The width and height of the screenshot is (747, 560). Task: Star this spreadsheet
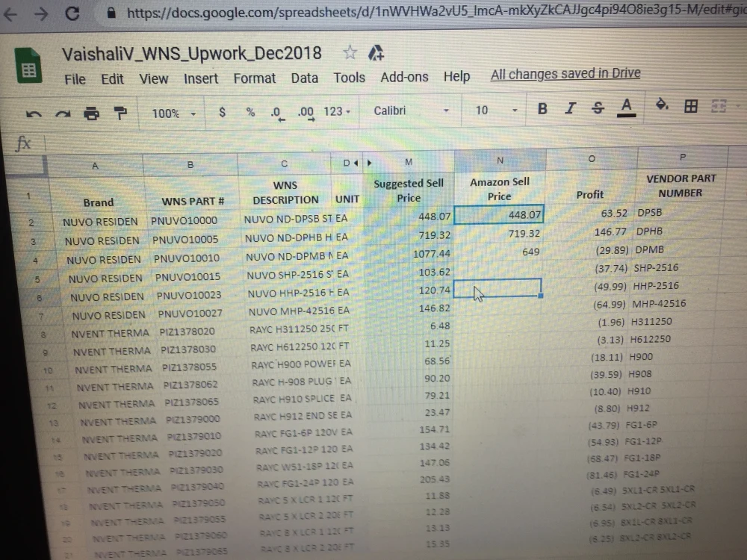click(x=350, y=52)
